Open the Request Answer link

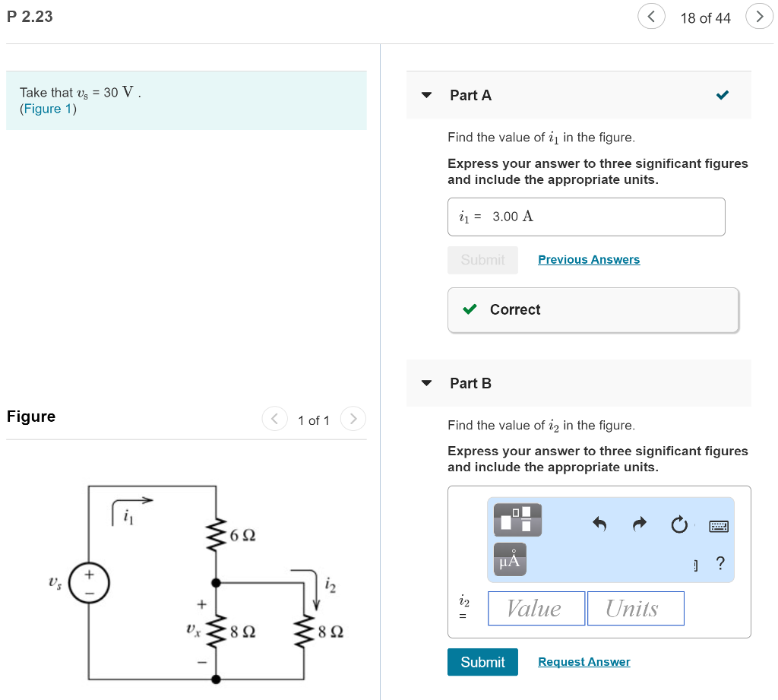click(583, 661)
